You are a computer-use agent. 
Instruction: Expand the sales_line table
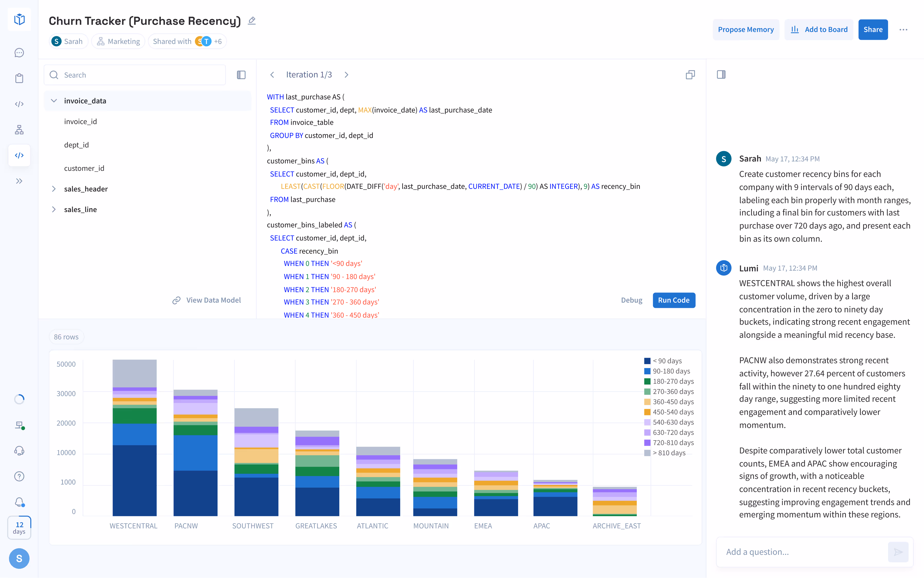pos(54,209)
